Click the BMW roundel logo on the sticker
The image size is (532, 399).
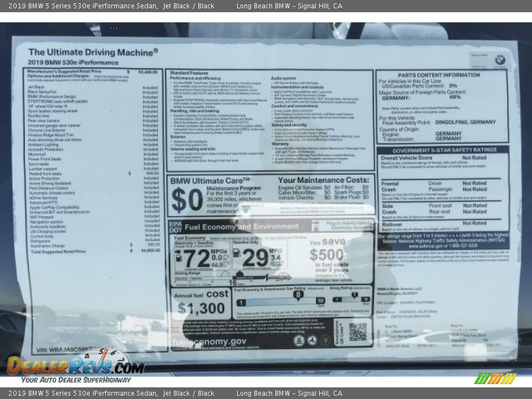pos(500,60)
